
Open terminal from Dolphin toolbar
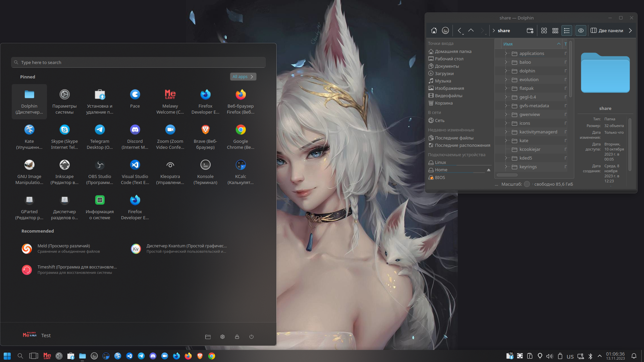(445, 31)
